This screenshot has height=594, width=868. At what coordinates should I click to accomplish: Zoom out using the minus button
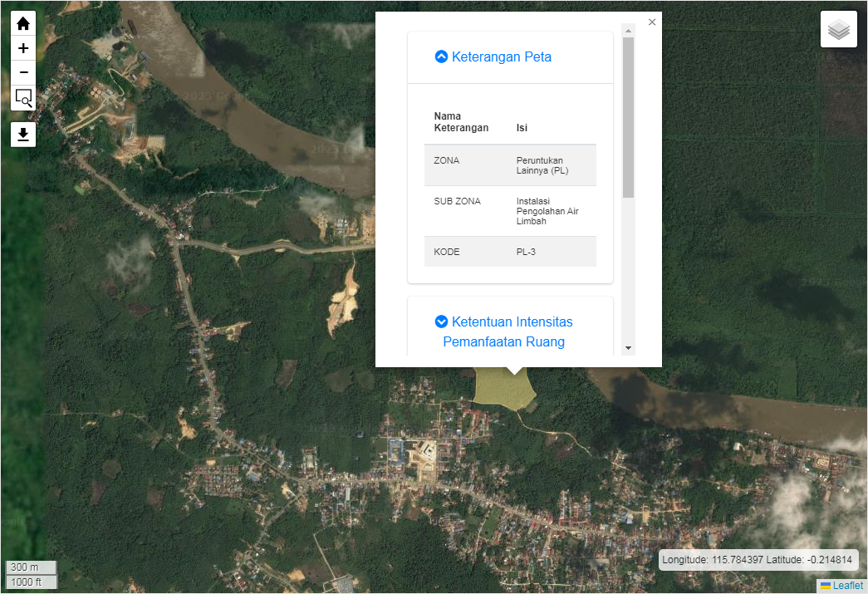coord(23,72)
